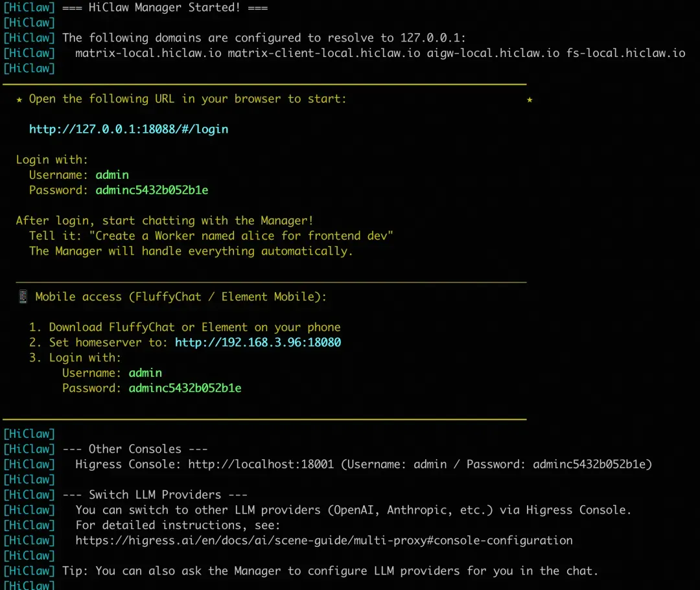Click the 'aigw-local.hiclaw.io' domain
The width and height of the screenshot is (700, 590).
(x=493, y=53)
